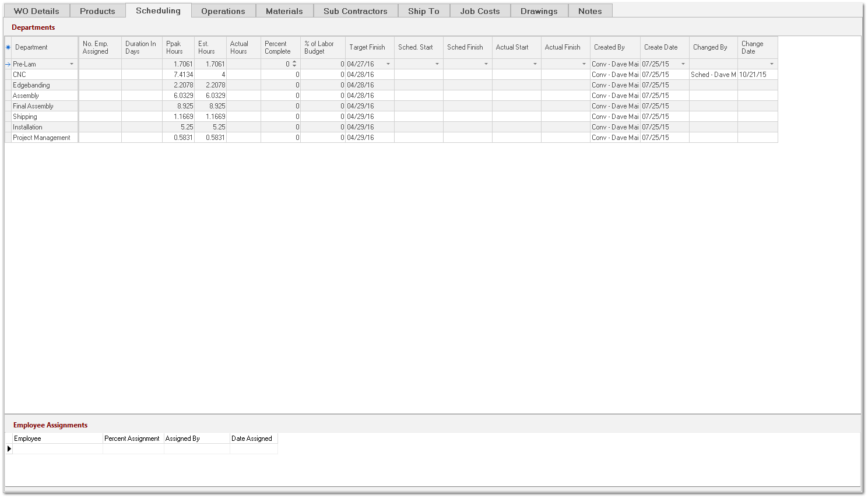Image resolution: width=868 pixels, height=498 pixels.
Task: Open the Sched. Start dropdown on the first row
Action: click(437, 64)
